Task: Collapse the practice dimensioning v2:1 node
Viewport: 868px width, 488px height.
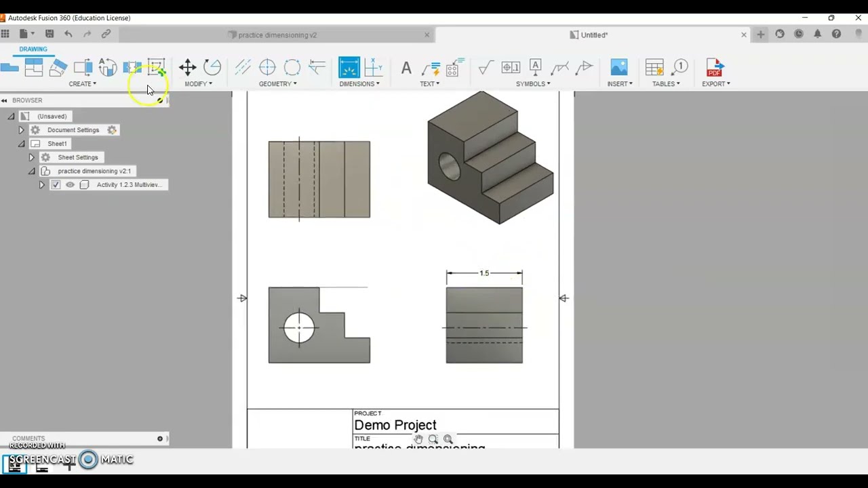Action: pyautogui.click(x=31, y=171)
